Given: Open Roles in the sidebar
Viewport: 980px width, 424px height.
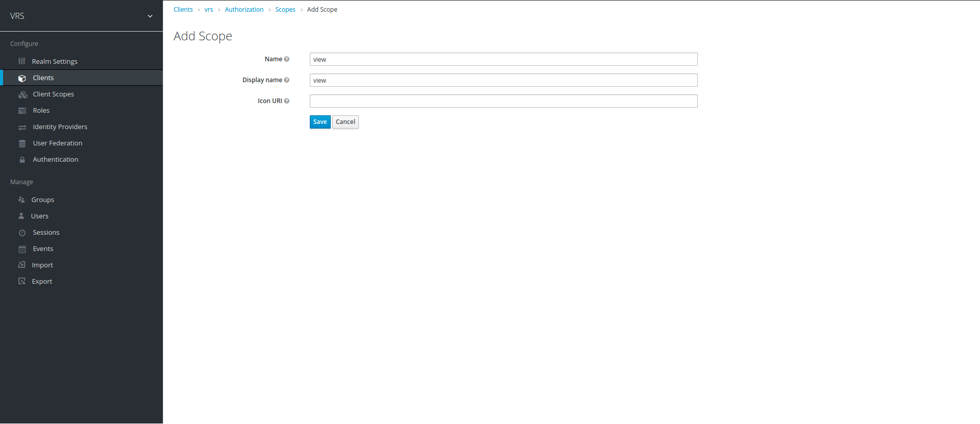Looking at the screenshot, I should tap(41, 111).
